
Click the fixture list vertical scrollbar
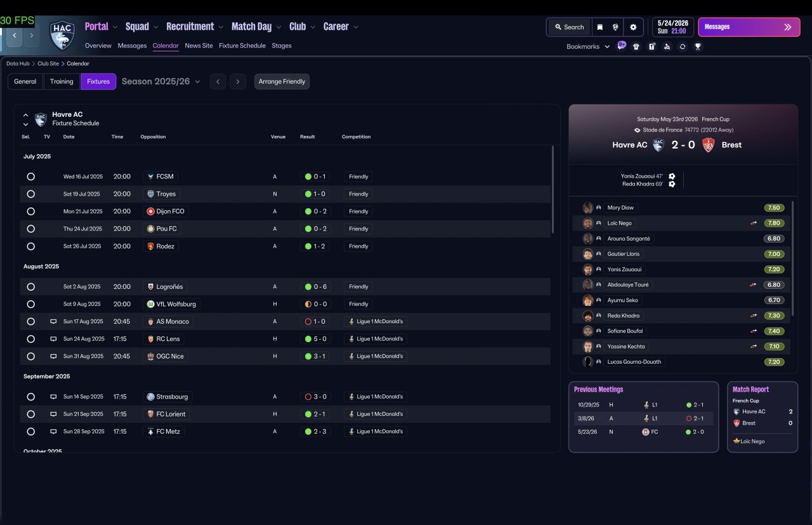[x=553, y=189]
